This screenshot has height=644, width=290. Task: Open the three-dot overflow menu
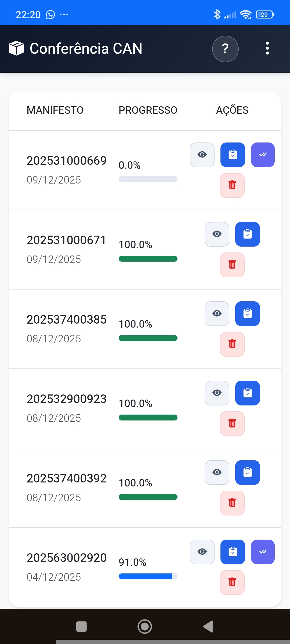(x=267, y=49)
